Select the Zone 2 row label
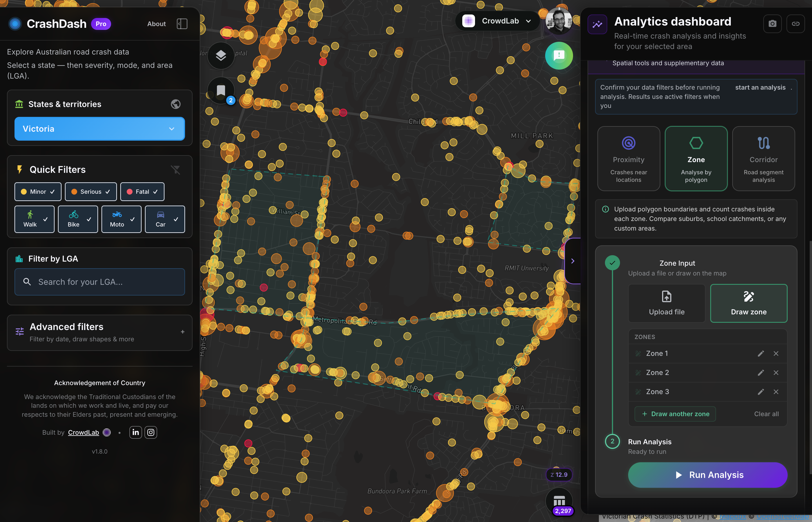 (657, 373)
